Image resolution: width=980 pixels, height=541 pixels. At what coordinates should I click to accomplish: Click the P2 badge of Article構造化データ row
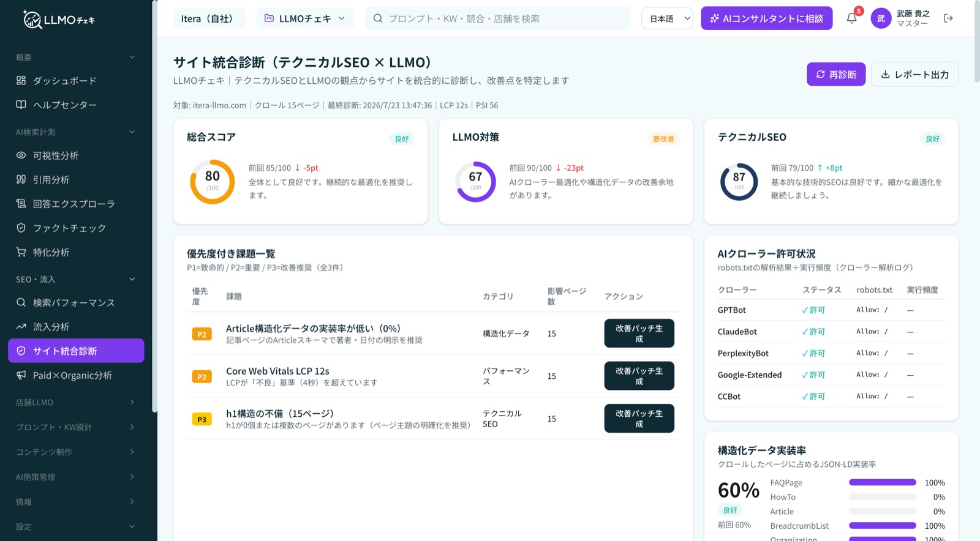point(202,334)
